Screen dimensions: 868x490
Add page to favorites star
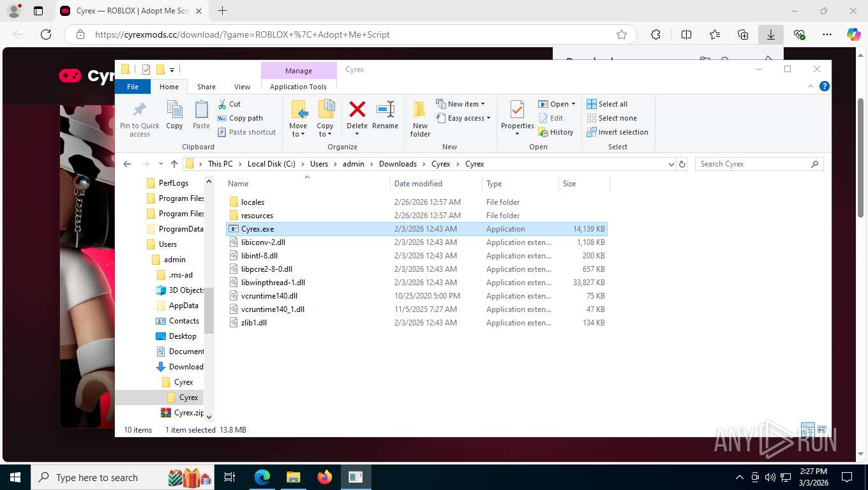click(x=622, y=34)
